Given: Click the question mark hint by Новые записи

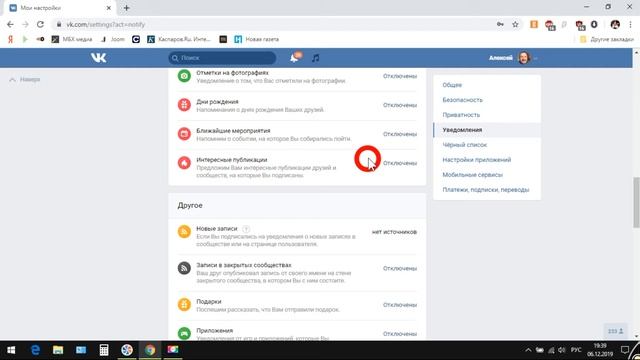Looking at the screenshot, I should click(246, 229).
